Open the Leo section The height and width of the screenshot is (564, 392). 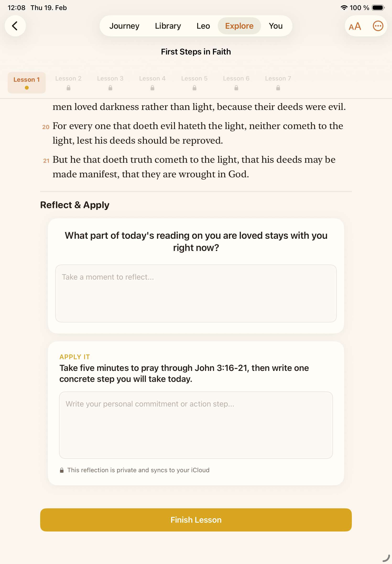click(x=203, y=26)
